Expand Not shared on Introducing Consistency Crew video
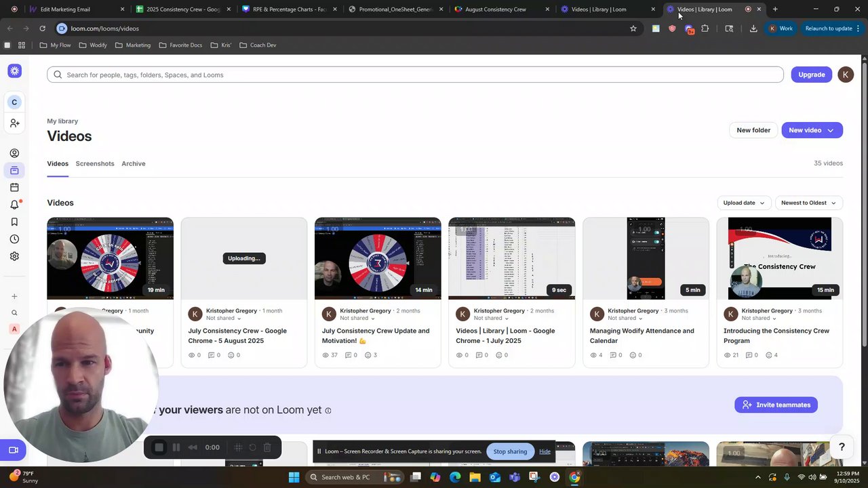 coord(759,318)
